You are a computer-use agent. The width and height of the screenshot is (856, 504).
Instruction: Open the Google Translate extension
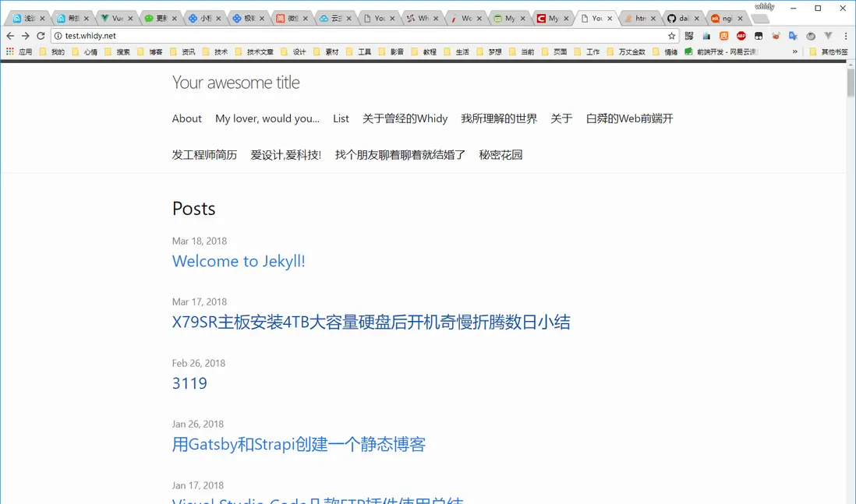tap(793, 36)
